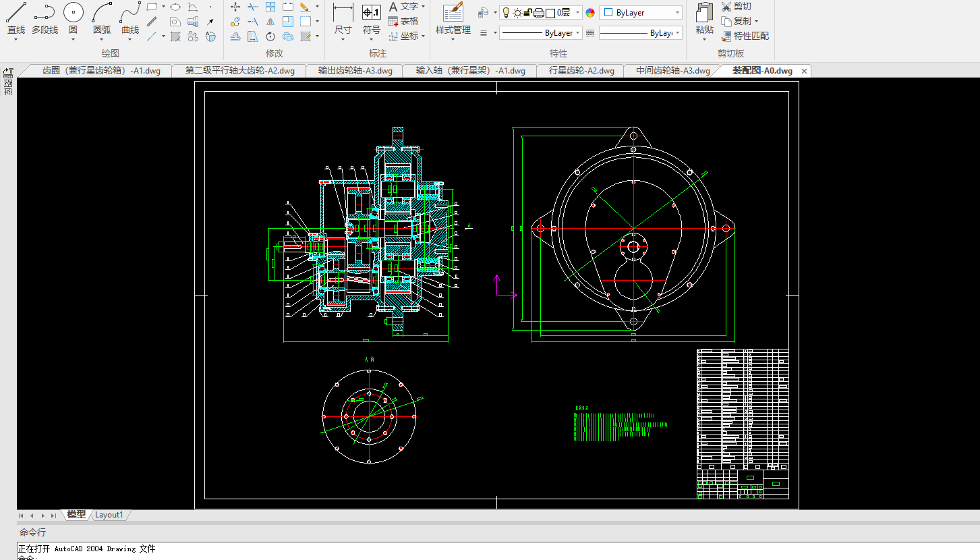Select the 圆 circle tool
The image size is (980, 560).
[73, 18]
